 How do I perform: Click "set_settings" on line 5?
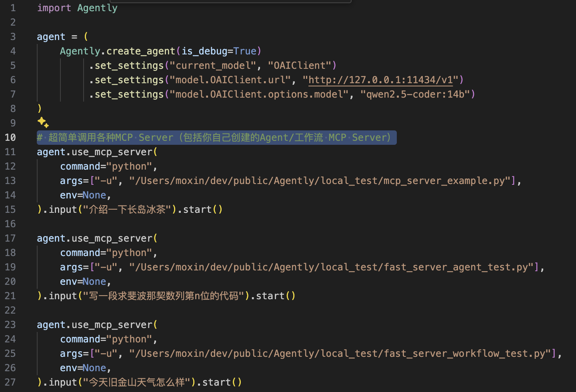[129, 66]
